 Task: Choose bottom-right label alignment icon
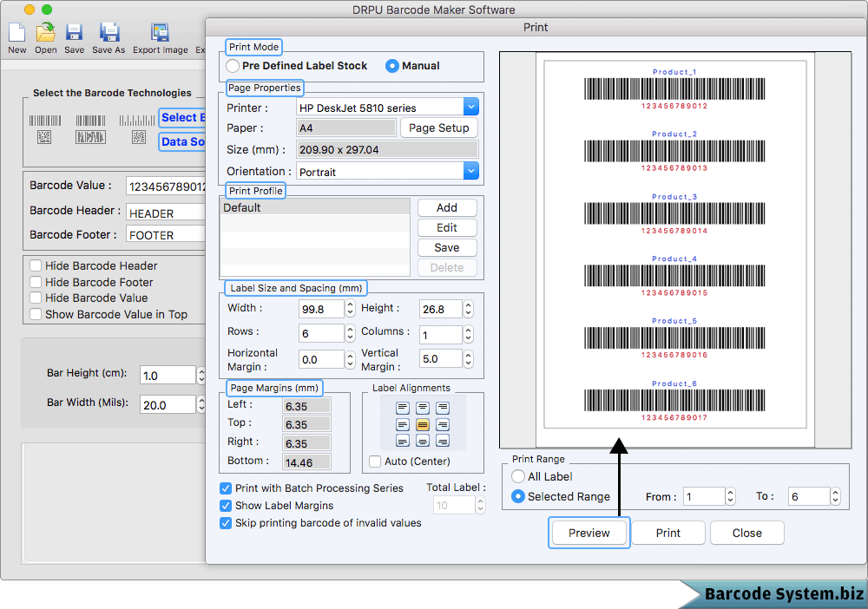pos(443,441)
